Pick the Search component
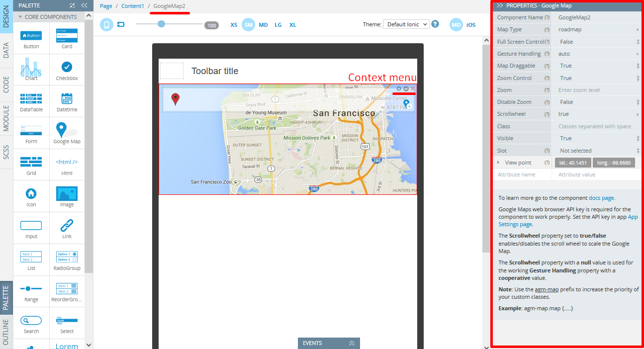This screenshot has width=644, height=349. click(x=31, y=323)
